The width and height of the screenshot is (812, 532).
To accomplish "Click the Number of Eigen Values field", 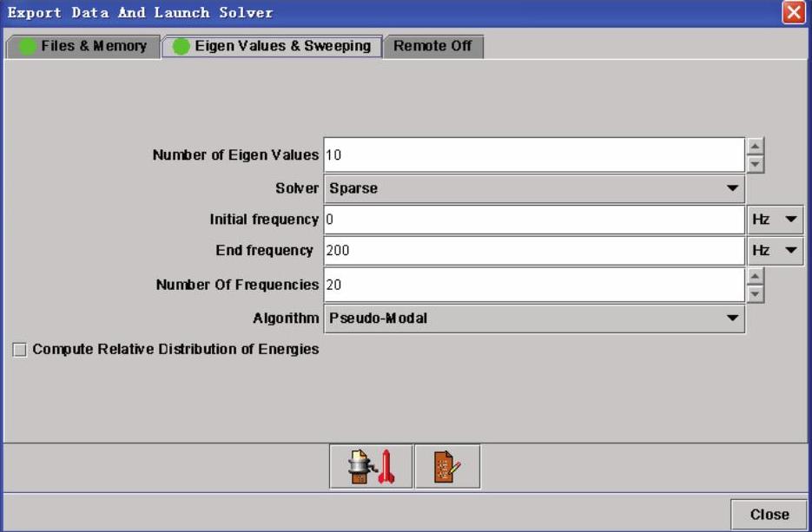I will coord(533,155).
